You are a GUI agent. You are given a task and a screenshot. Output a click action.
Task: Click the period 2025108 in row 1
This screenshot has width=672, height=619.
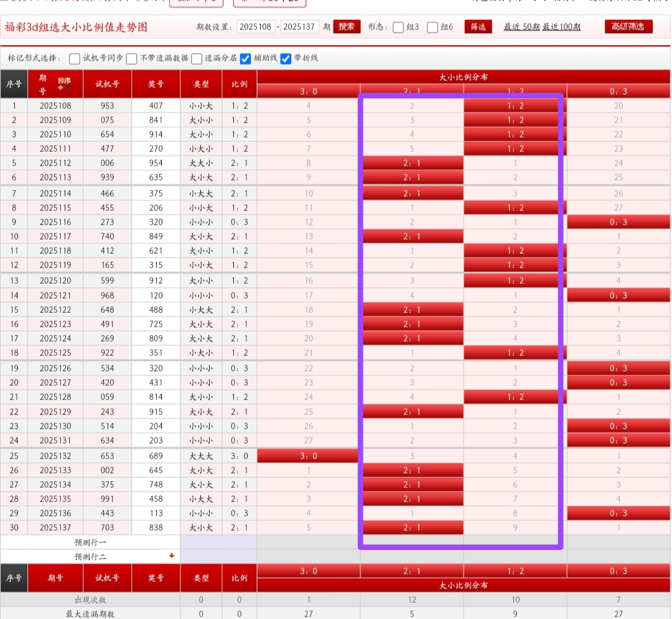tap(55, 106)
